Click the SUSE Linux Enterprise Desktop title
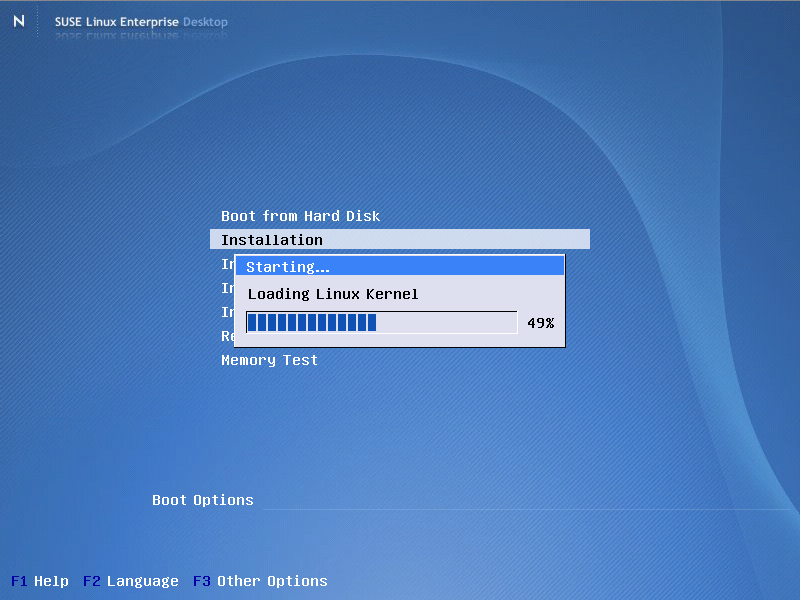 [141, 22]
